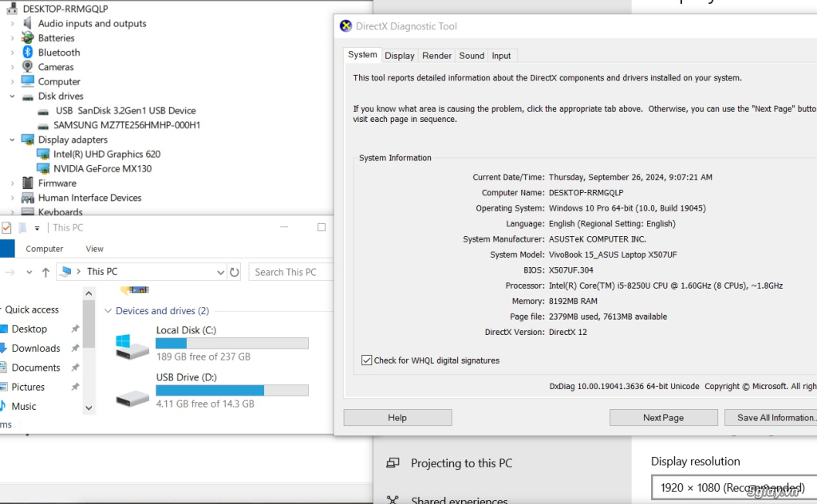The width and height of the screenshot is (817, 504).
Task: Open the recent locations dropdown arrow
Action: [x=30, y=272]
